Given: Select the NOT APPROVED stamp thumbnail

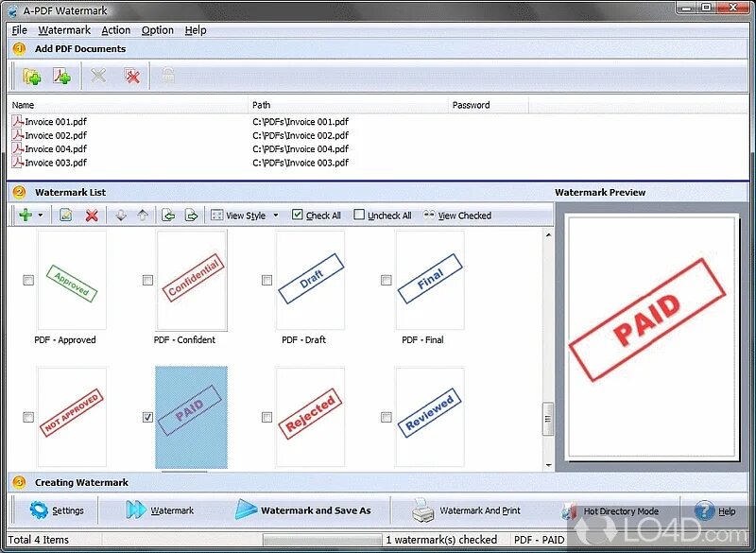Looking at the screenshot, I should [x=72, y=417].
